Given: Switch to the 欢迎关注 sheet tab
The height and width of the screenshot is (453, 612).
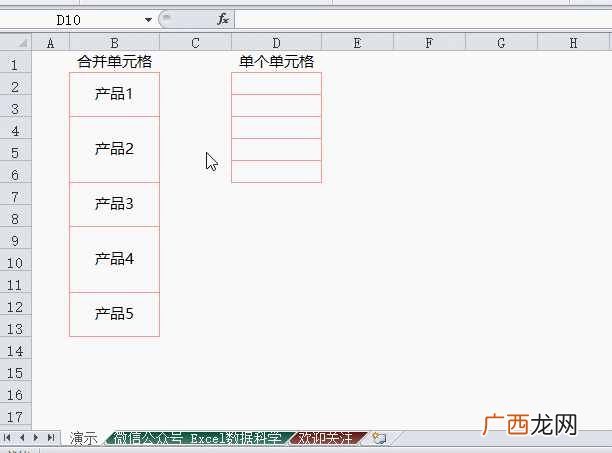Looking at the screenshot, I should (327, 438).
